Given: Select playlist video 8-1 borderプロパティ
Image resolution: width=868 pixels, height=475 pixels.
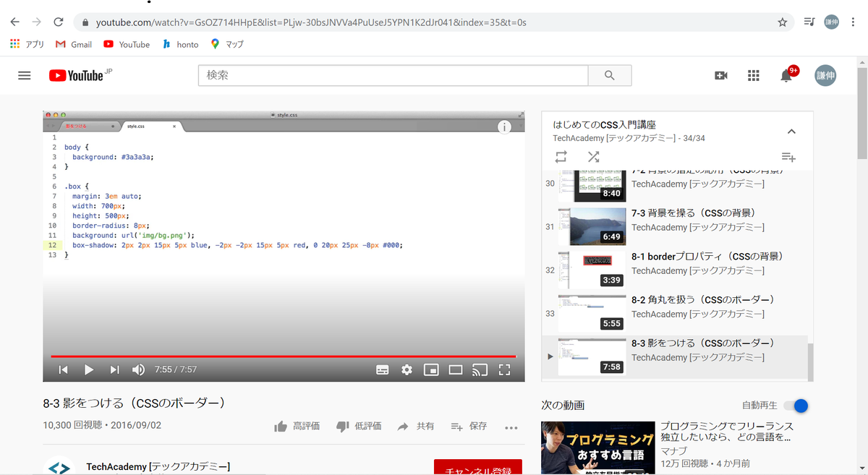Looking at the screenshot, I should pos(707,256).
